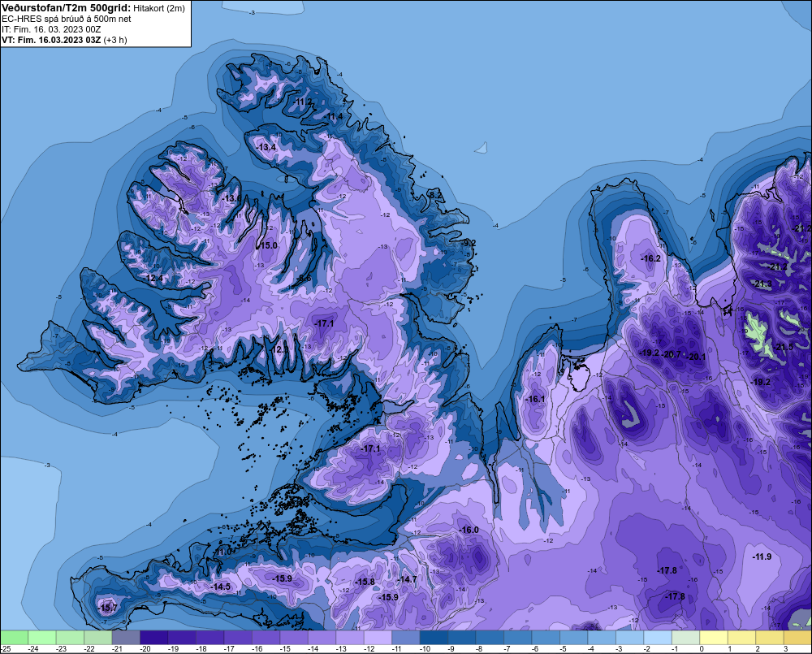Click the -15.0 temperature value
The image size is (812, 654).
(268, 245)
